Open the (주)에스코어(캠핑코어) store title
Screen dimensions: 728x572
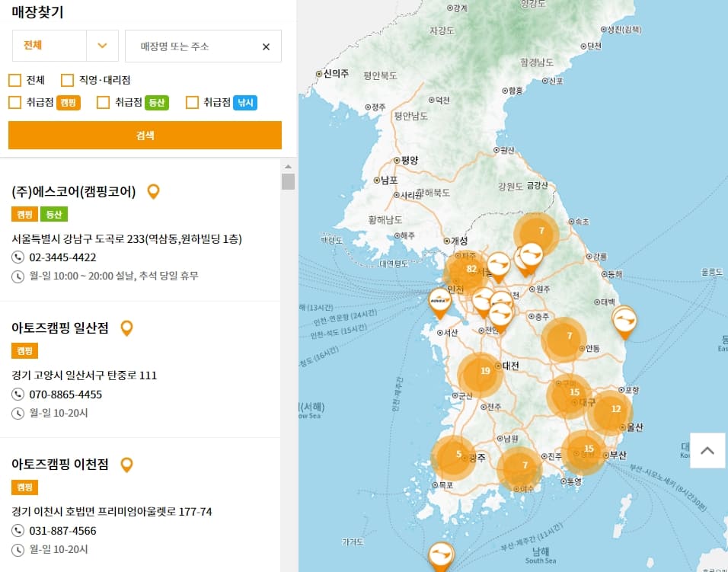(74, 191)
